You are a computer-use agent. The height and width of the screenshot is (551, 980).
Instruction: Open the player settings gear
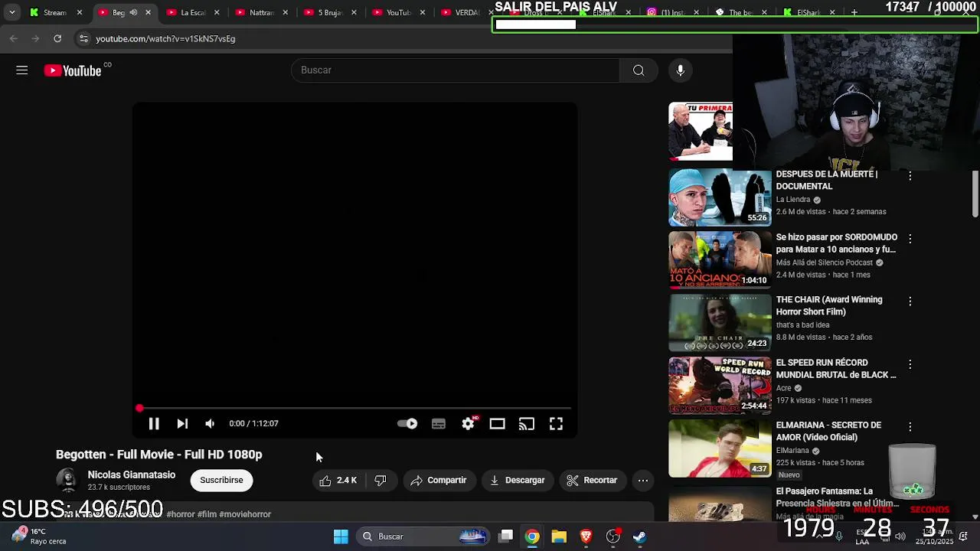(x=468, y=423)
